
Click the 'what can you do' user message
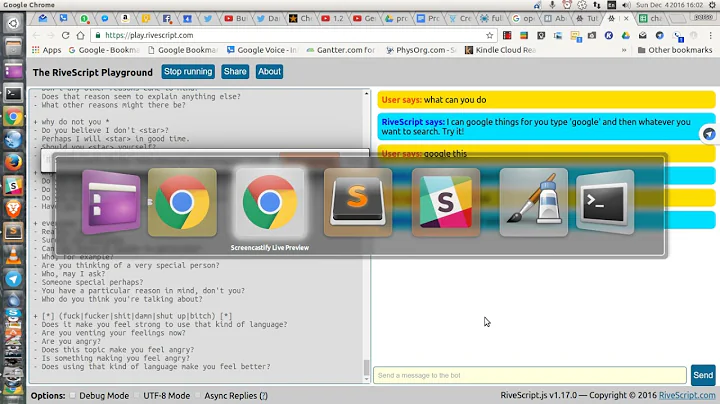[x=546, y=100]
